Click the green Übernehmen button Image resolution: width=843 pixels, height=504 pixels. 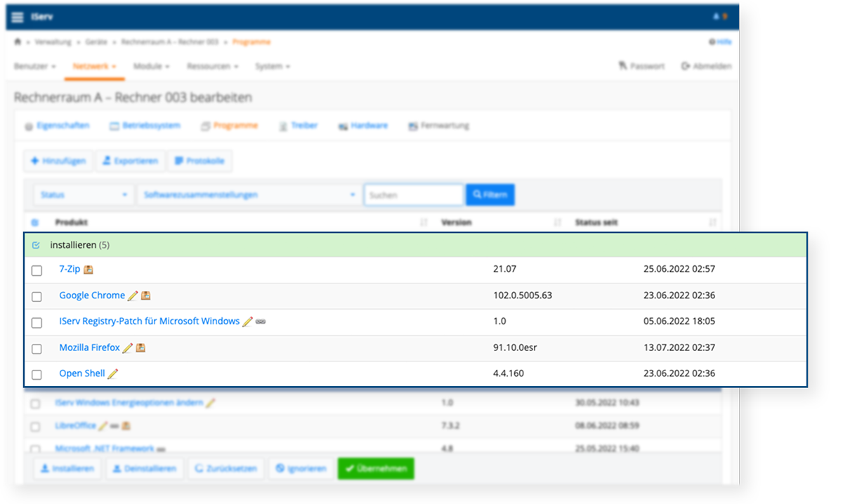[x=376, y=468]
